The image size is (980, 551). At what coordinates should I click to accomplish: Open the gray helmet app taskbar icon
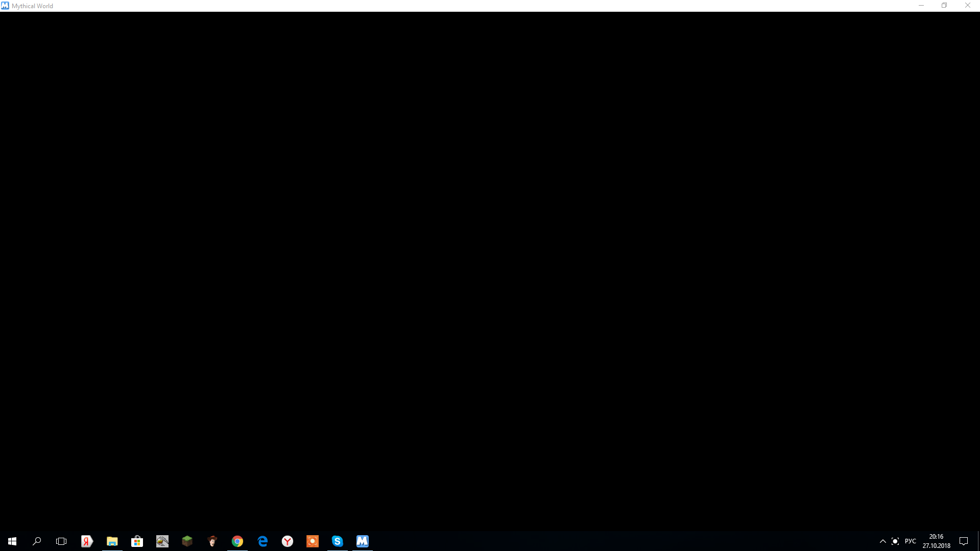(162, 541)
